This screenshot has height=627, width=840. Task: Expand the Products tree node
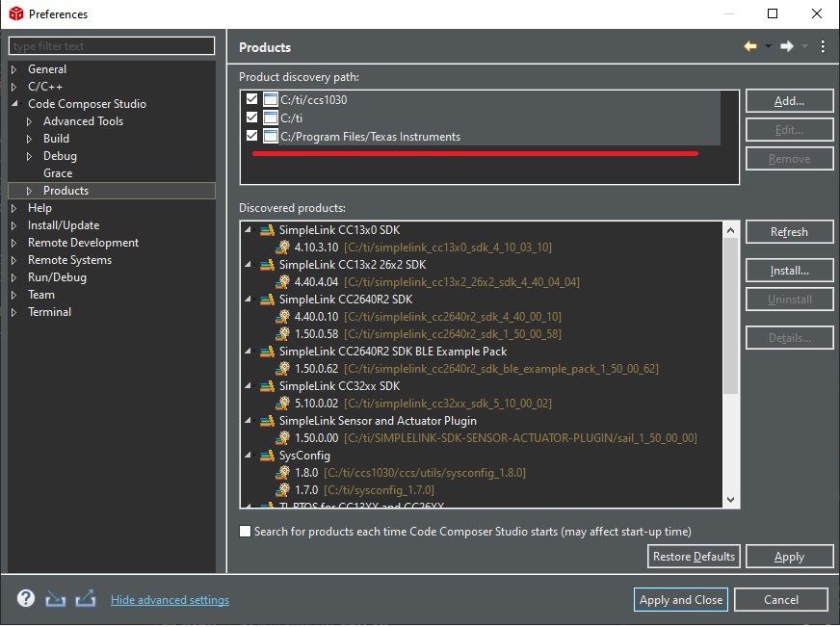[x=30, y=191]
